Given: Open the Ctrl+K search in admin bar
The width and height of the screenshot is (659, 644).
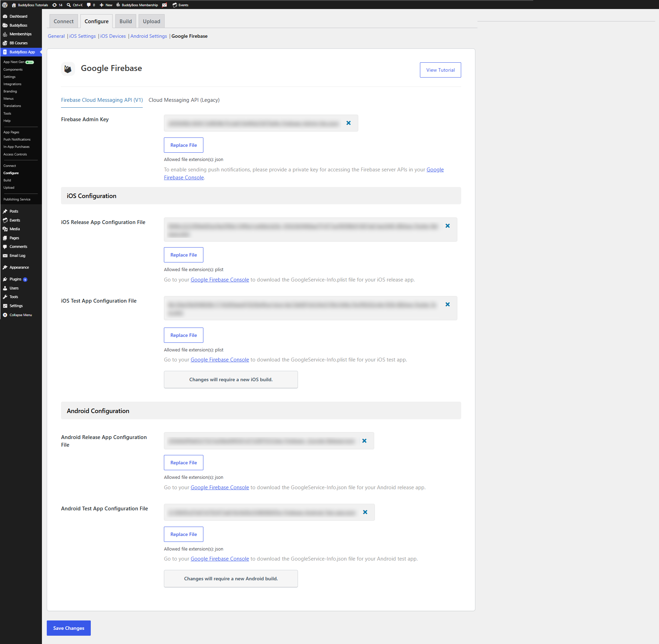Looking at the screenshot, I should pos(75,5).
